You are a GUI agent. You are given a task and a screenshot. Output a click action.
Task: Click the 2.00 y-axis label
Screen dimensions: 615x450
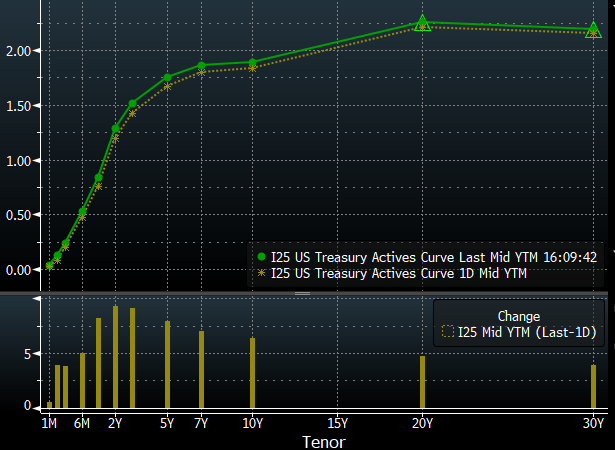[21, 51]
